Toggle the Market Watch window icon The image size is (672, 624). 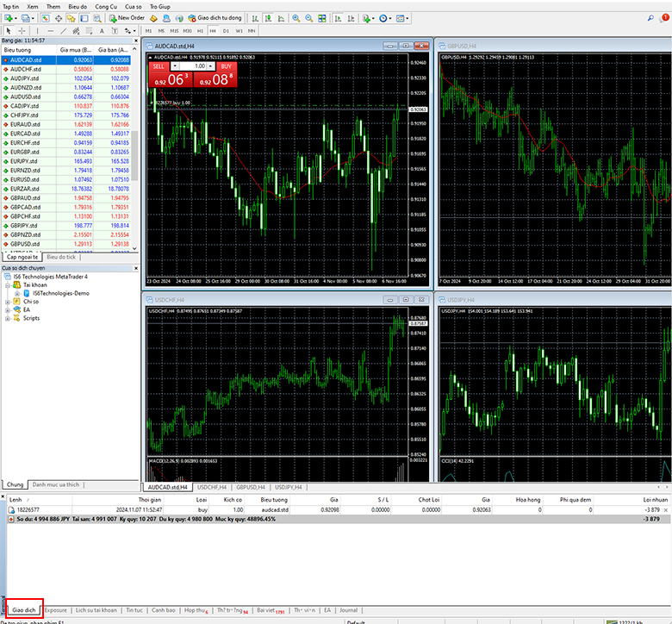point(46,18)
